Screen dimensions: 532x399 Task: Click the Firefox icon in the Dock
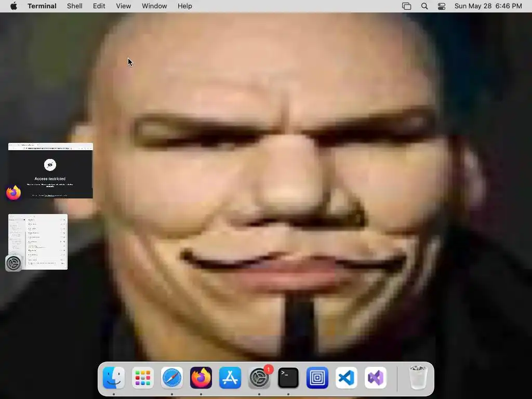[x=201, y=378]
